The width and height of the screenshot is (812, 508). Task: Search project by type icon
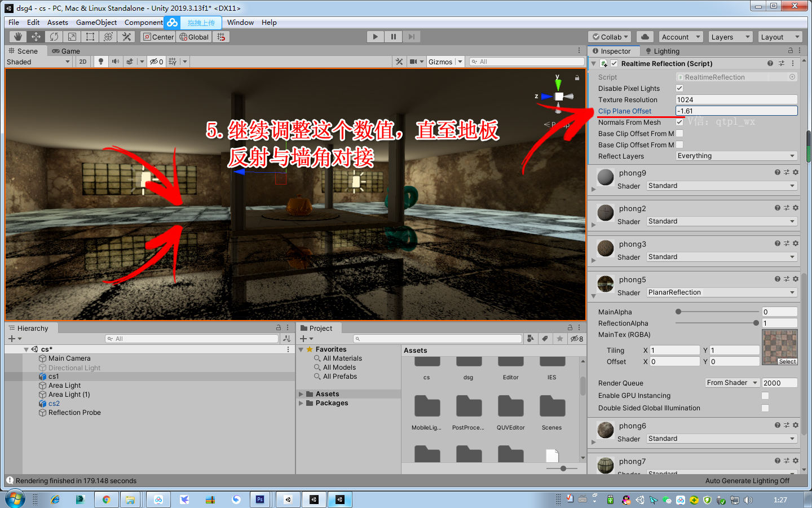pos(531,339)
